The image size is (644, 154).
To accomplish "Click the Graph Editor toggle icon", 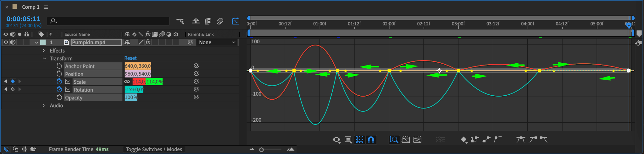I will 236,21.
